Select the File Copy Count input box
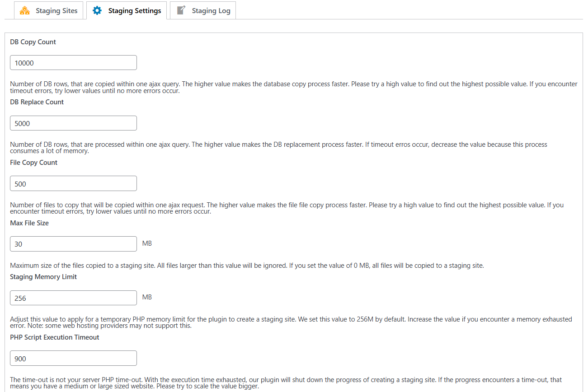Viewport: 588px width, 392px height. coord(73,183)
